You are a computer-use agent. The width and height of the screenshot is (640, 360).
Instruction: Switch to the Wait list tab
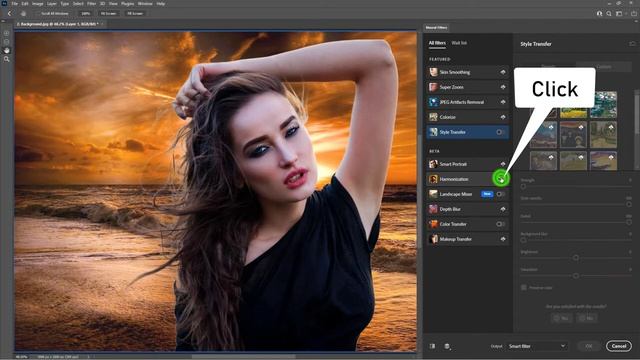[x=459, y=43]
